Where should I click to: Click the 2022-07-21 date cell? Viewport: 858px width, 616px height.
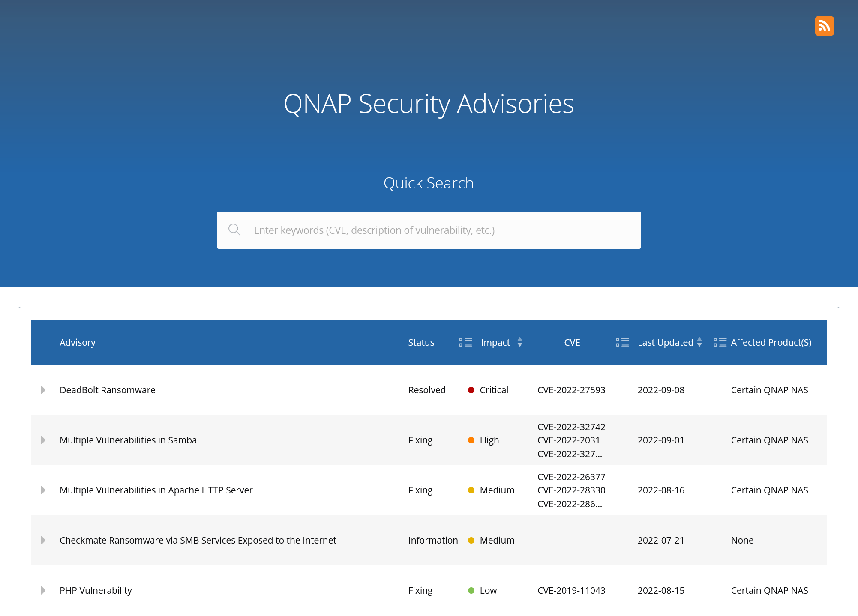661,540
